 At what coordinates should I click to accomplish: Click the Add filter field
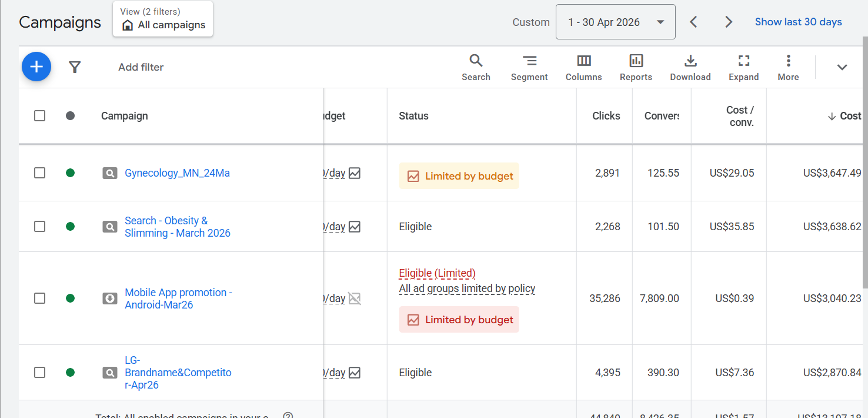[x=141, y=67]
